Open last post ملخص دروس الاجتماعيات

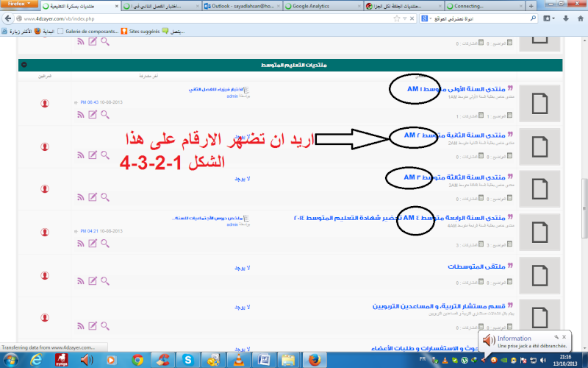tap(207, 218)
